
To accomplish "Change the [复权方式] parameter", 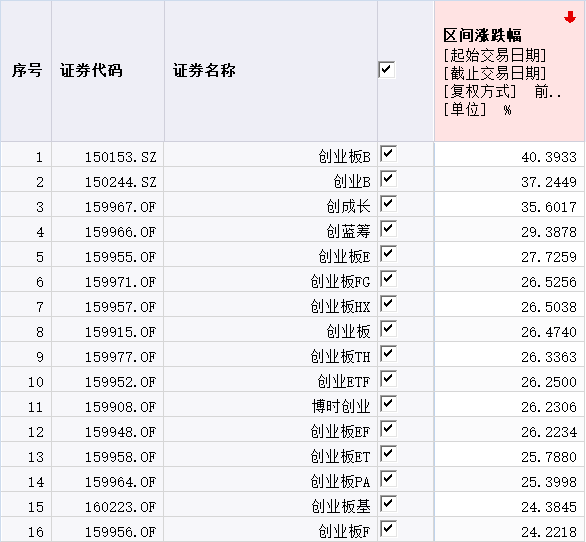I will [x=502, y=92].
